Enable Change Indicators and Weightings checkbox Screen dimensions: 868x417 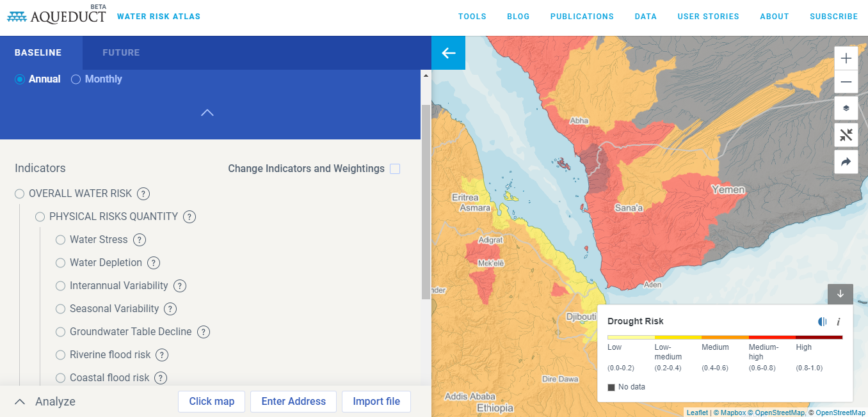point(395,169)
